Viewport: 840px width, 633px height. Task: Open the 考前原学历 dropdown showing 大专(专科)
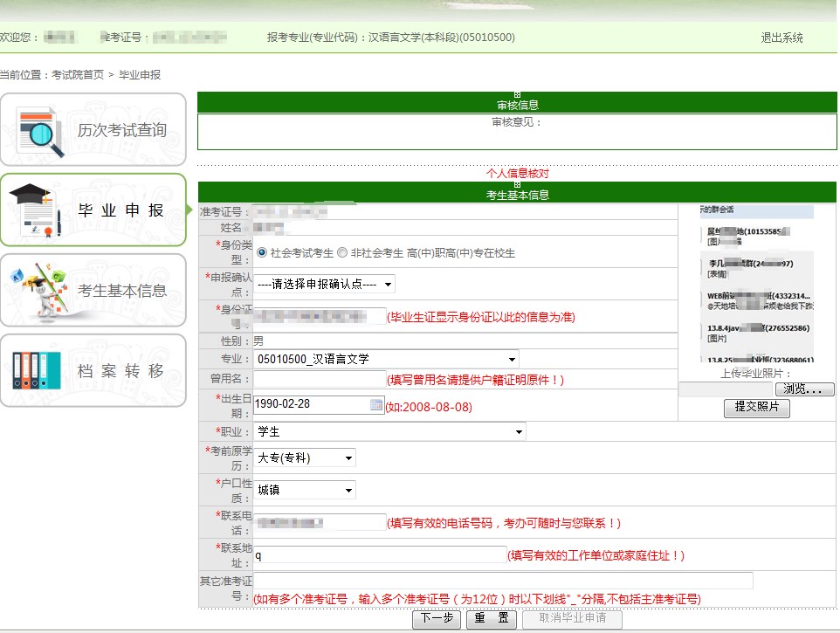pyautogui.click(x=305, y=458)
